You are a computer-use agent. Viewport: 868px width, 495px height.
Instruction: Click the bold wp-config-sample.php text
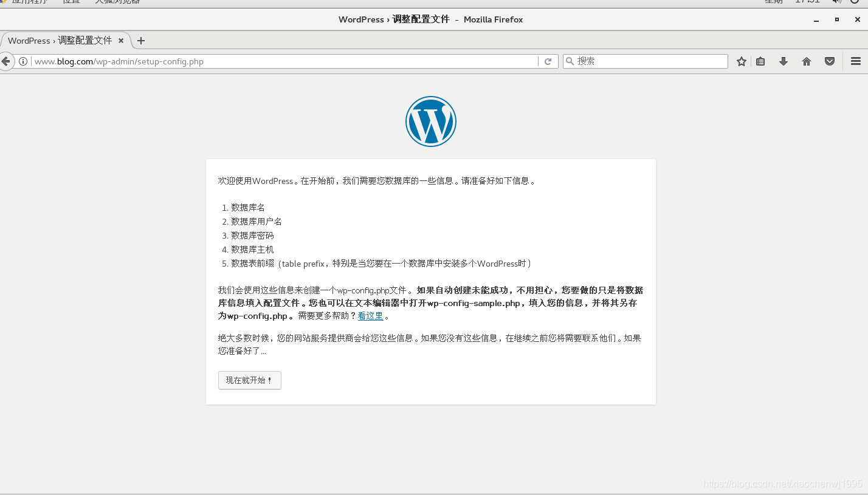tap(474, 303)
